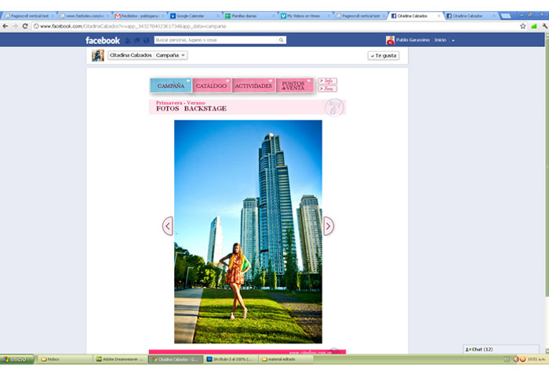Switch to the first Pagescroll vertical test tab
The width and height of the screenshot is (549, 392).
[x=30, y=16]
